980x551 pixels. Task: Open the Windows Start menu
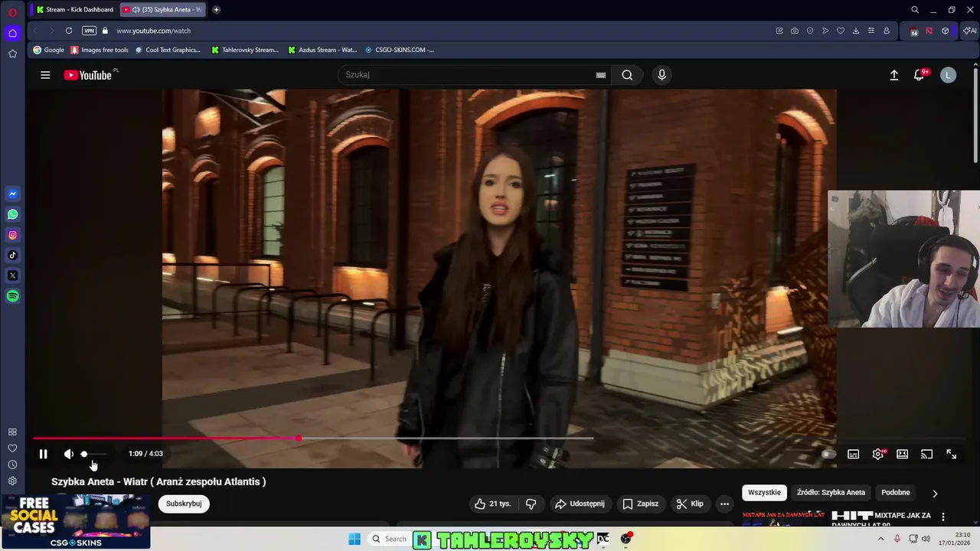pos(354,539)
